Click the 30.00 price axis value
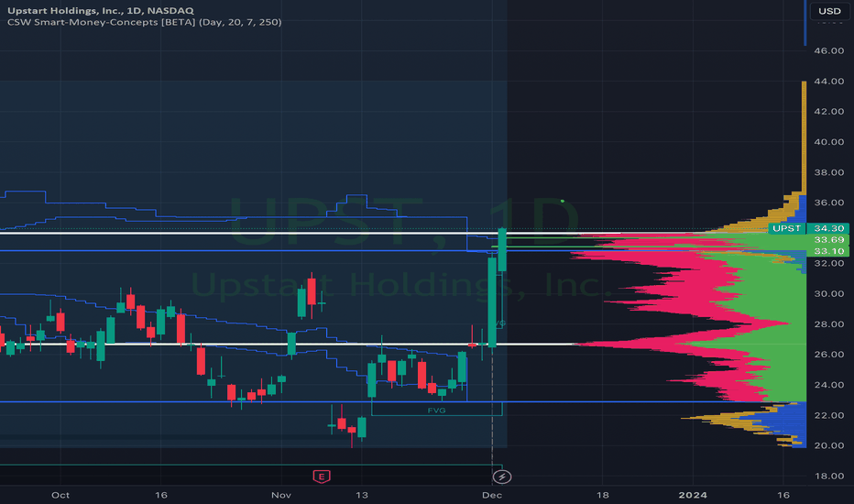This screenshot has height=504, width=854. pos(828,293)
